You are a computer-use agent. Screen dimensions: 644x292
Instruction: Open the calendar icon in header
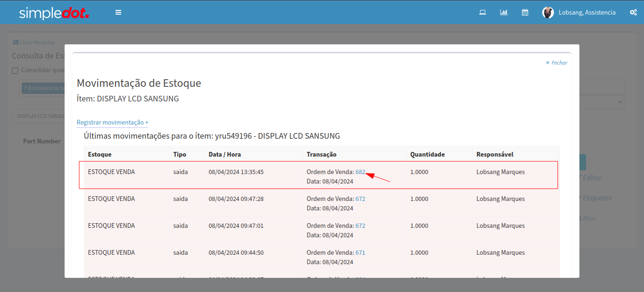[525, 12]
